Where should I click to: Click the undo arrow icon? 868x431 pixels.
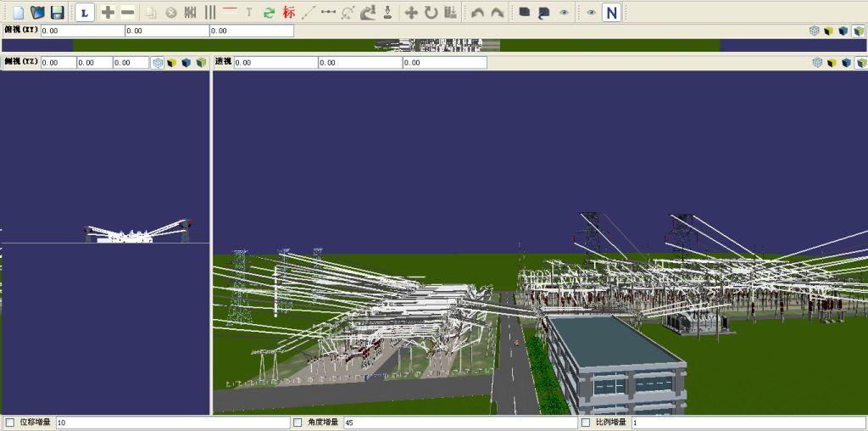[477, 13]
